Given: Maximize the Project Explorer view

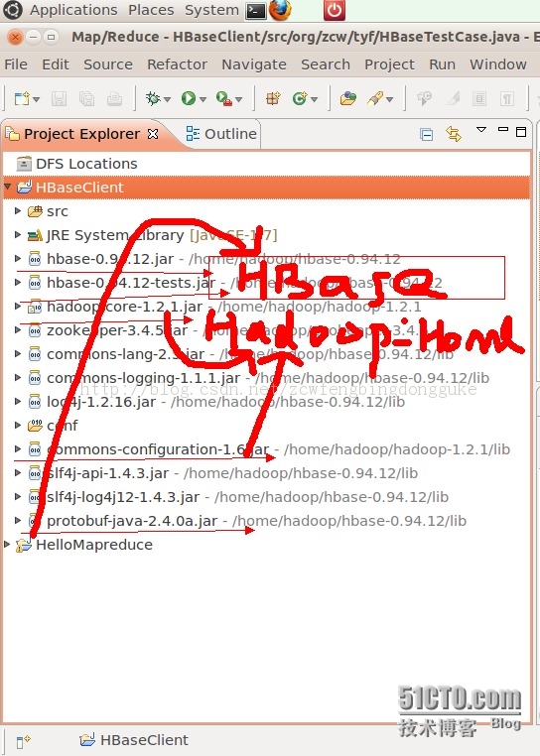Looking at the screenshot, I should (521, 132).
